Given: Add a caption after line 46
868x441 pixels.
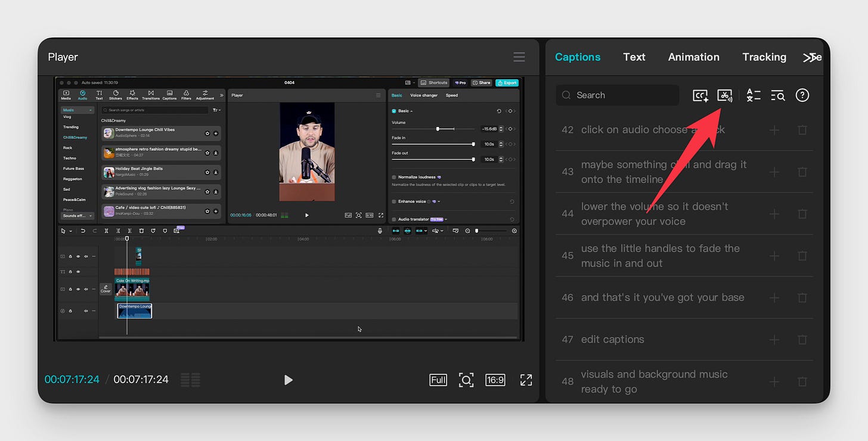Looking at the screenshot, I should [x=774, y=297].
